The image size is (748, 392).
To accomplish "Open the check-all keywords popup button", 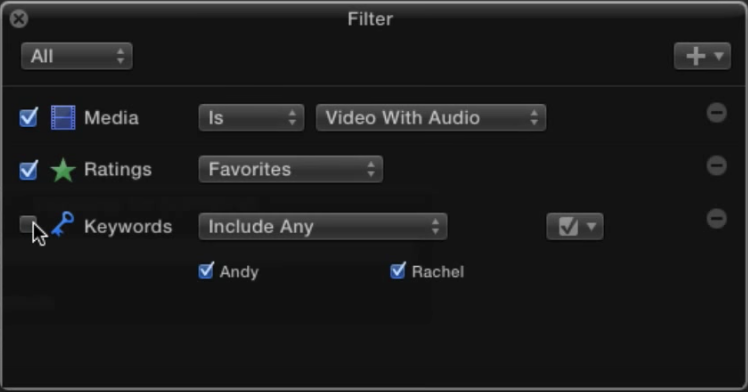I will click(x=575, y=227).
